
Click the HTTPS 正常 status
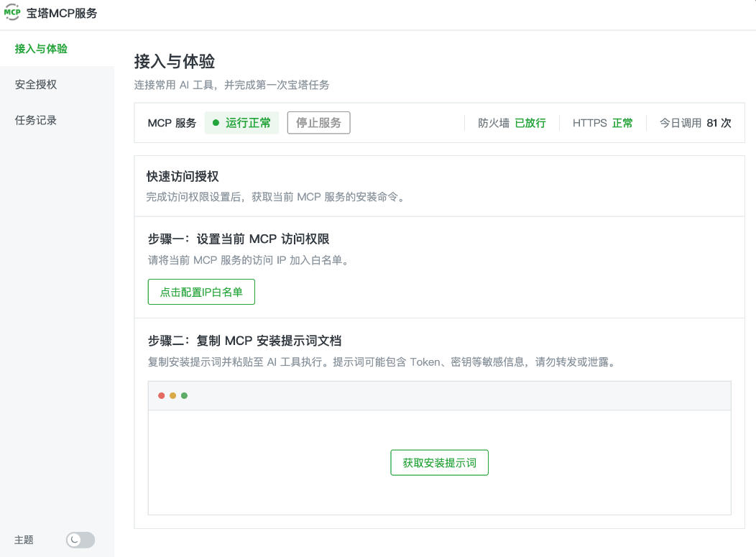(602, 123)
